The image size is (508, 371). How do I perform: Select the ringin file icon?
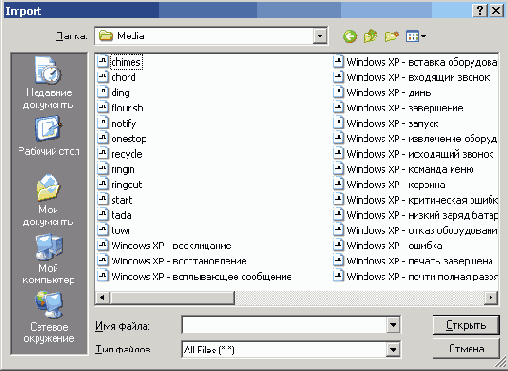click(103, 169)
